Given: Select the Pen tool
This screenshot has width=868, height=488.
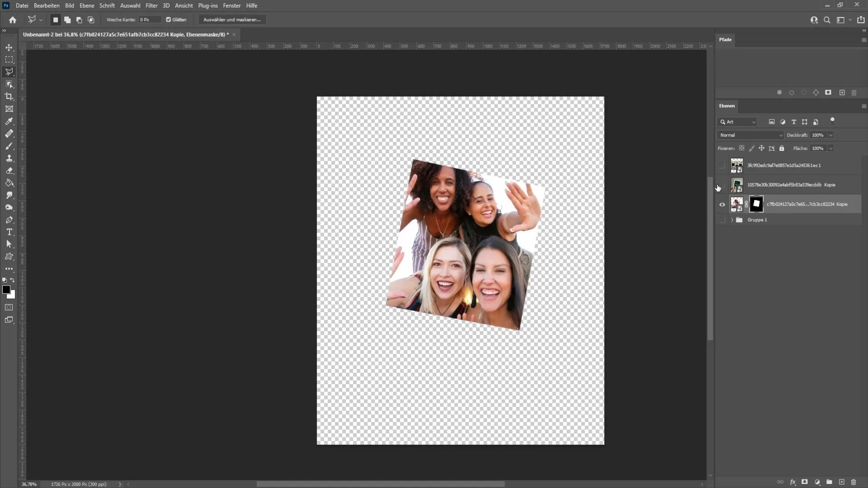Looking at the screenshot, I should pyautogui.click(x=9, y=220).
